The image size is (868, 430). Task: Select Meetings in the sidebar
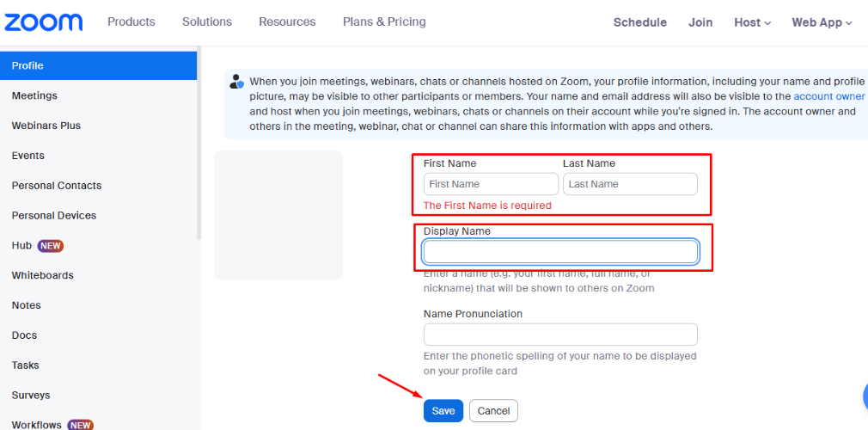click(34, 95)
